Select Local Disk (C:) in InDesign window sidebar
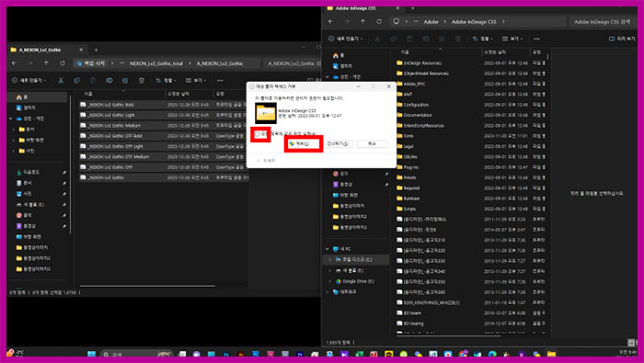The width and height of the screenshot is (644, 363). pos(356,260)
